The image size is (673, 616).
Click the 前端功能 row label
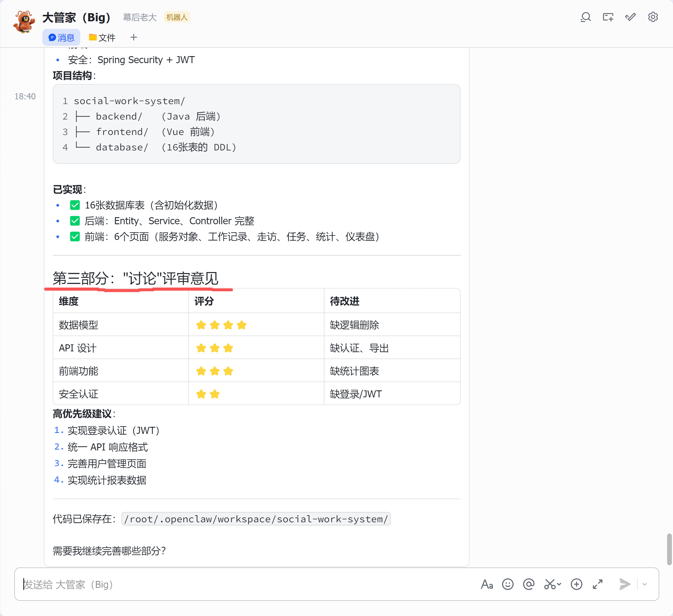(x=79, y=371)
